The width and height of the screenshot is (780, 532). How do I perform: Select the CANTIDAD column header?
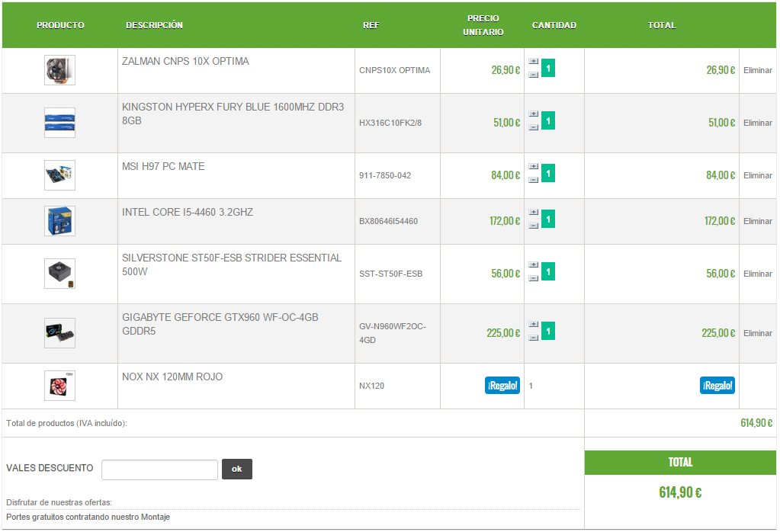(x=554, y=25)
